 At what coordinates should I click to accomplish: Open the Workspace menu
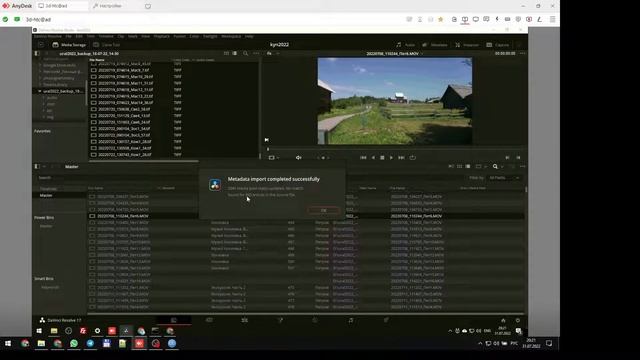[231, 36]
